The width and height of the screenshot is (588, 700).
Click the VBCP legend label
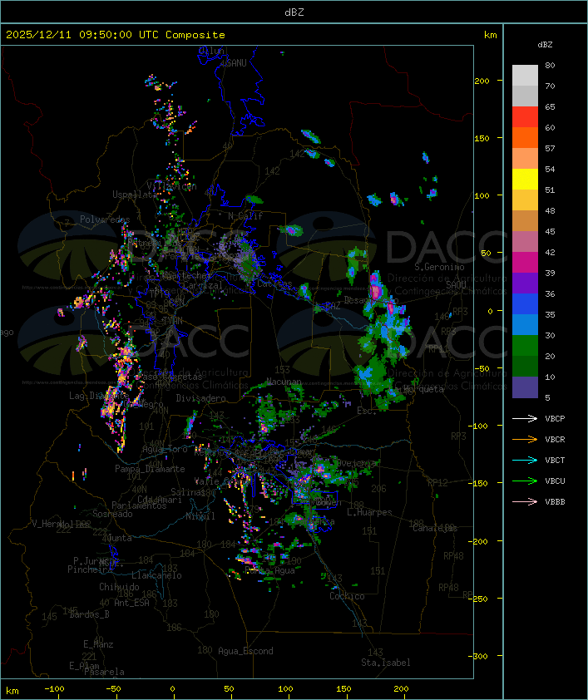pyautogui.click(x=555, y=419)
